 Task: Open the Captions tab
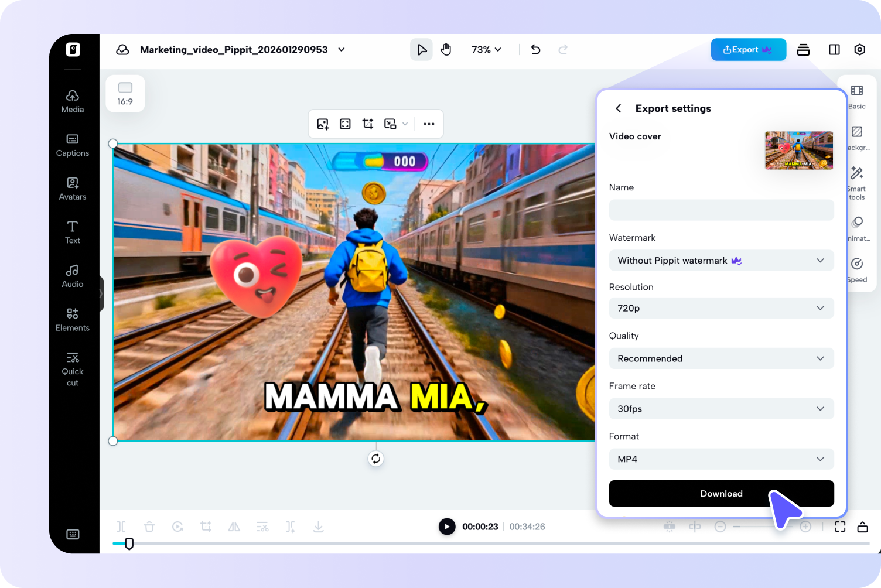[x=73, y=145]
